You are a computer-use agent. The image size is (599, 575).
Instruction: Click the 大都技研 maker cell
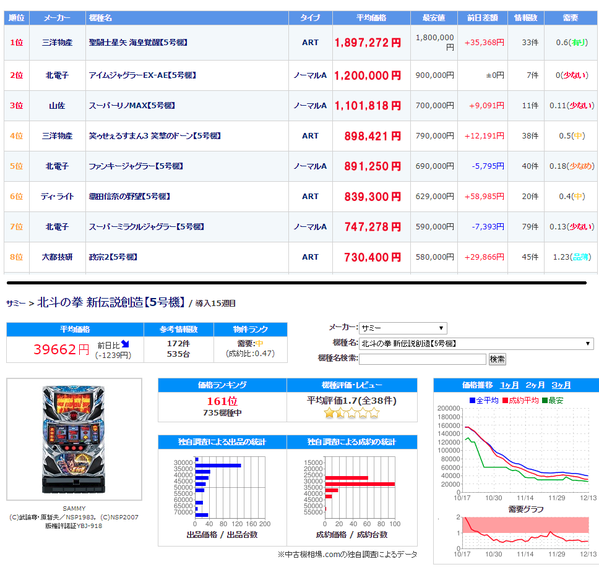point(57,257)
